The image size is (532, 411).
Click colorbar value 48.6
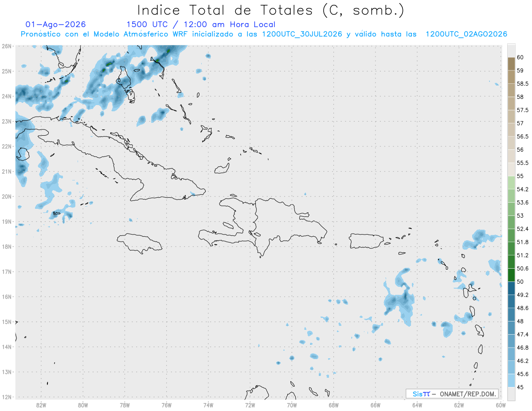(x=522, y=308)
